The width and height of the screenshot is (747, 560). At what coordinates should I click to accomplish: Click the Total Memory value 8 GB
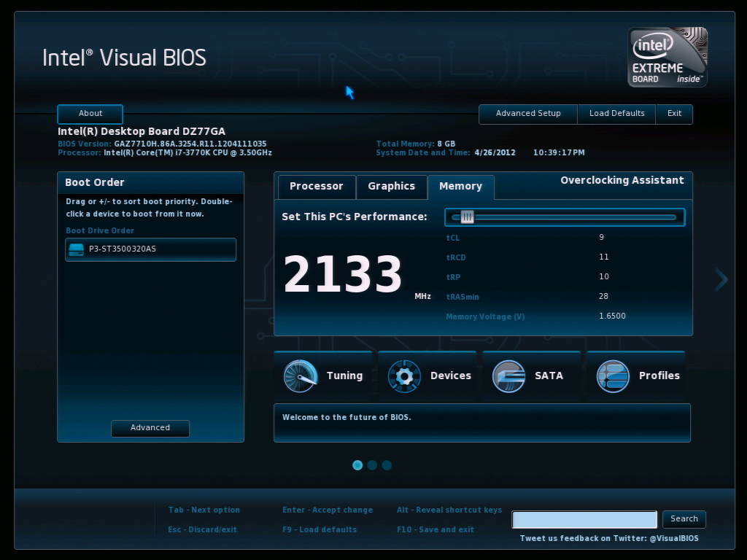click(446, 144)
